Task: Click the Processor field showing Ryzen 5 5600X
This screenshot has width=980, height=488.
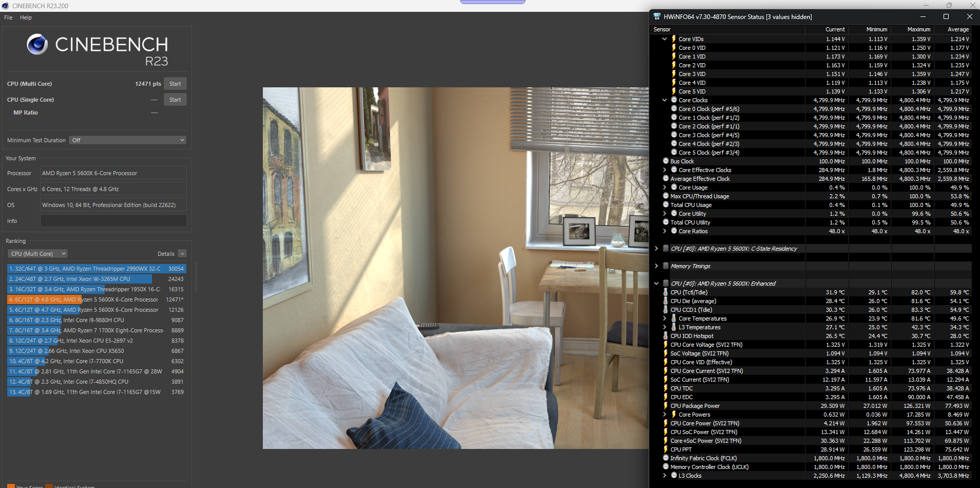Action: [x=113, y=173]
